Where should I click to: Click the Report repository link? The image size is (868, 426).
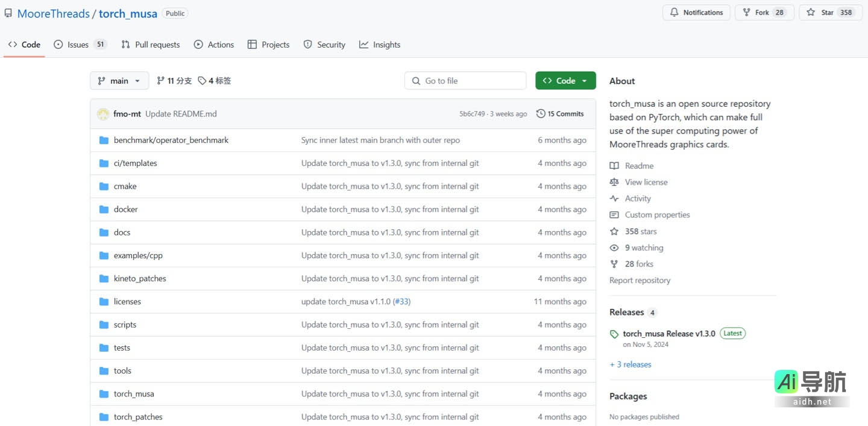[640, 281]
